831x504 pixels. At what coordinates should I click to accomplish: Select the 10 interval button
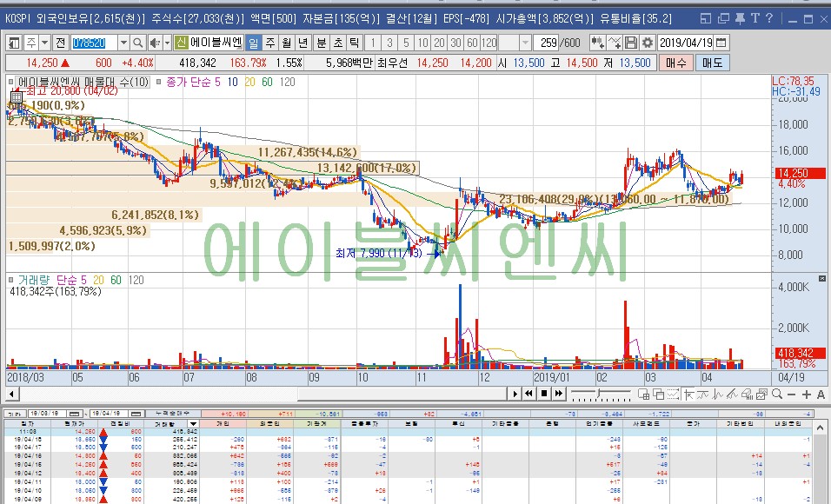[x=422, y=43]
